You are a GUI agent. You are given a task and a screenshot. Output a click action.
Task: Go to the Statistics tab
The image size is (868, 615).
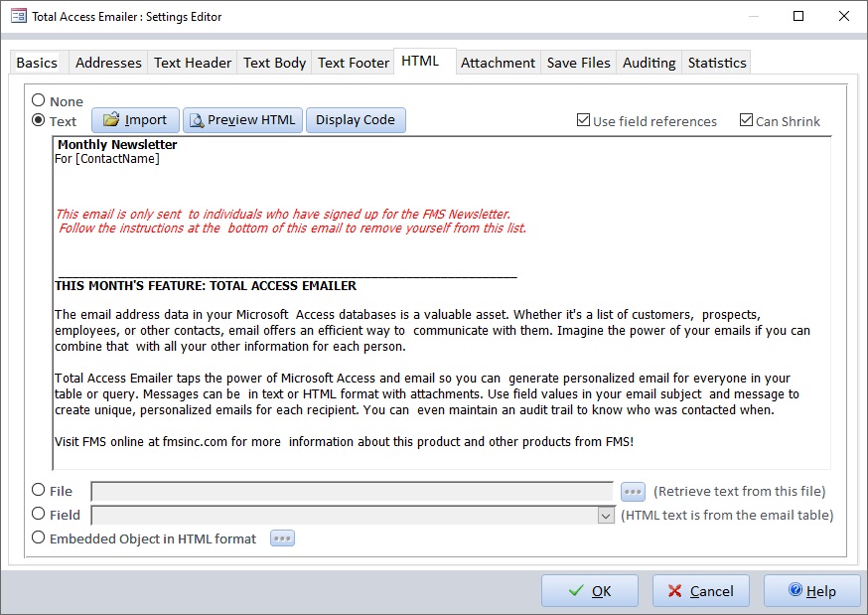[716, 63]
